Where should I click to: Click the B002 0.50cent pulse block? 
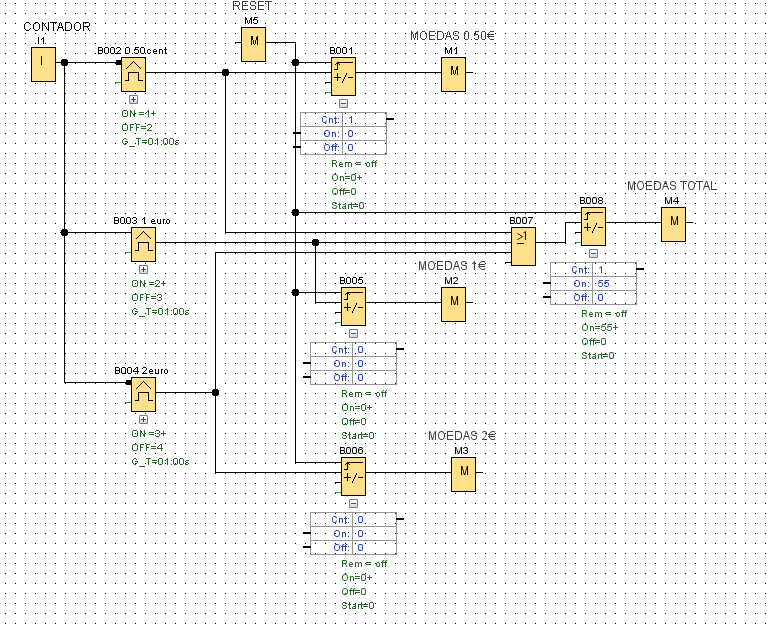coord(133,75)
